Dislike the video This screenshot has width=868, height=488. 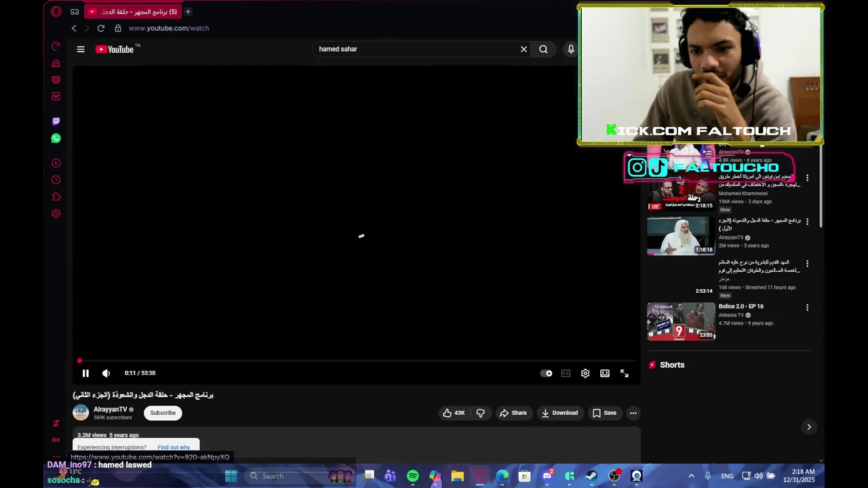tap(480, 413)
